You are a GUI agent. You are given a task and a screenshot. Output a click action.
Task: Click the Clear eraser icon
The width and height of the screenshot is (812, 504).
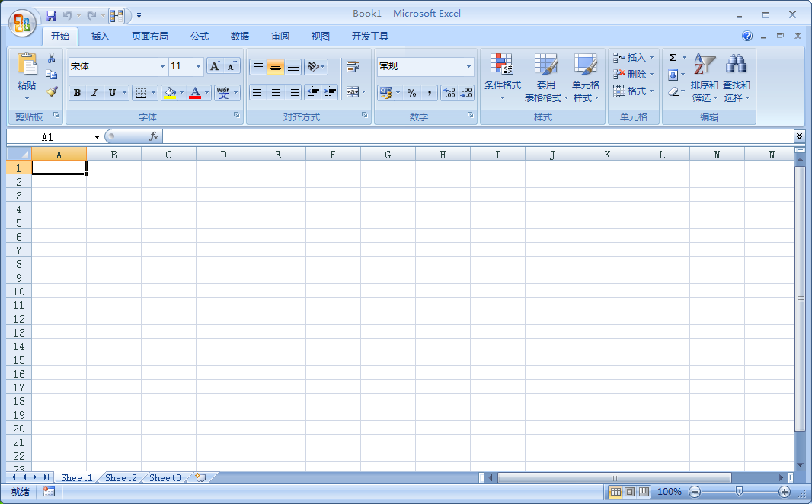click(673, 91)
